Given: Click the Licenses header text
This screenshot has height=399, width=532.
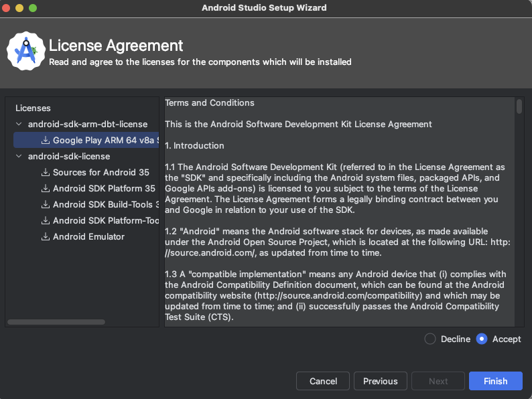Looking at the screenshot, I should click(x=33, y=108).
